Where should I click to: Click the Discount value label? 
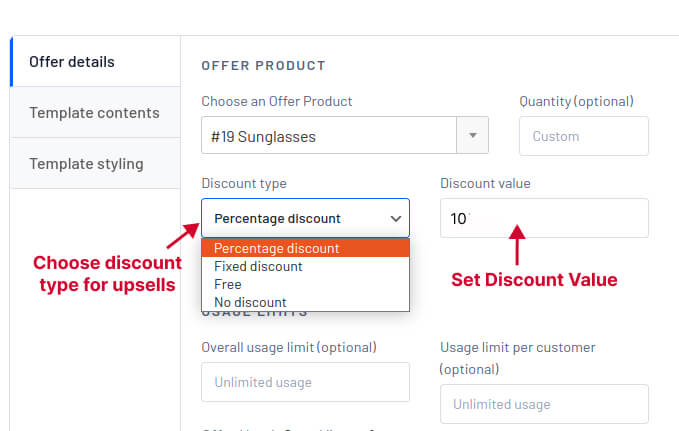(x=485, y=183)
